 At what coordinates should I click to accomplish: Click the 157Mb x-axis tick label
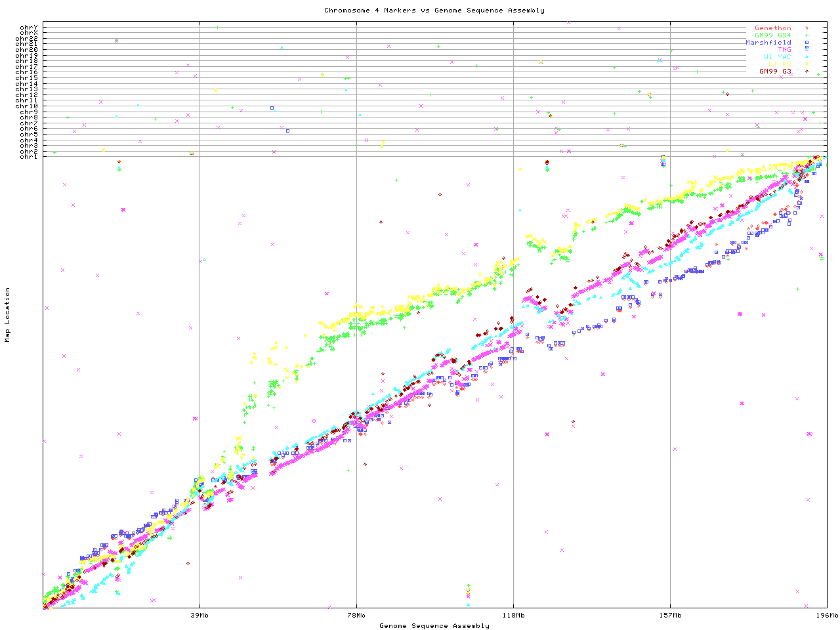pos(670,616)
